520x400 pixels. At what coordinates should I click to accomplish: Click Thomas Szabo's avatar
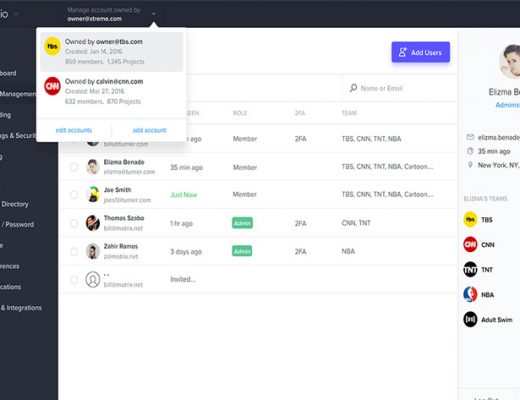(93, 223)
